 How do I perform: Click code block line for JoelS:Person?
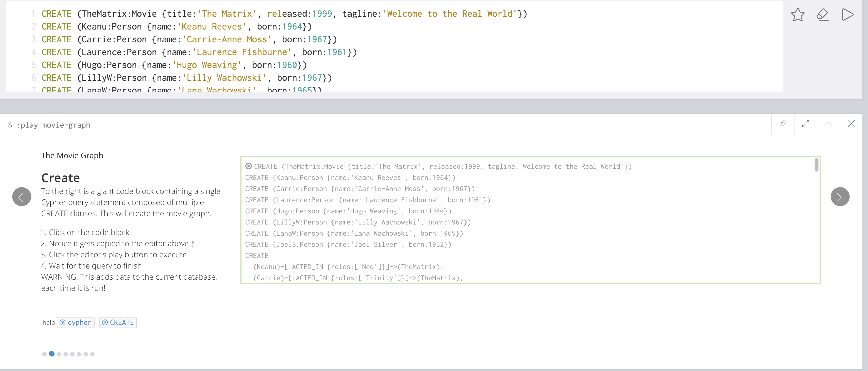click(x=348, y=244)
